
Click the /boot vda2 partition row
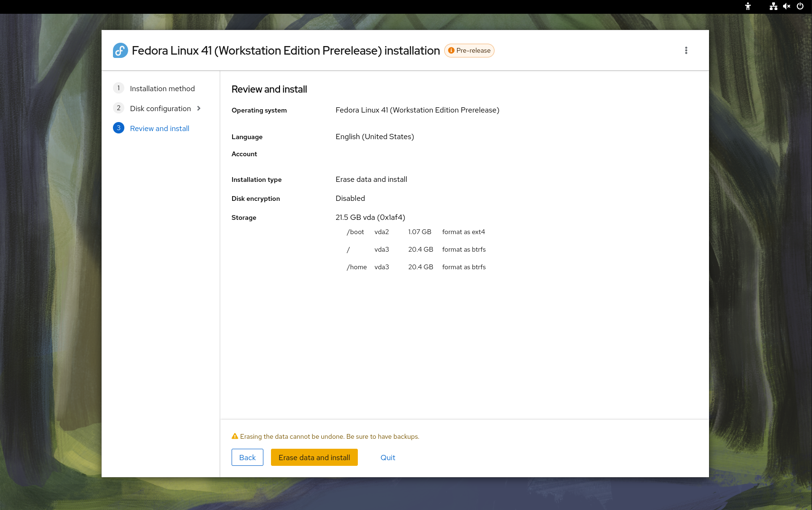click(x=416, y=232)
